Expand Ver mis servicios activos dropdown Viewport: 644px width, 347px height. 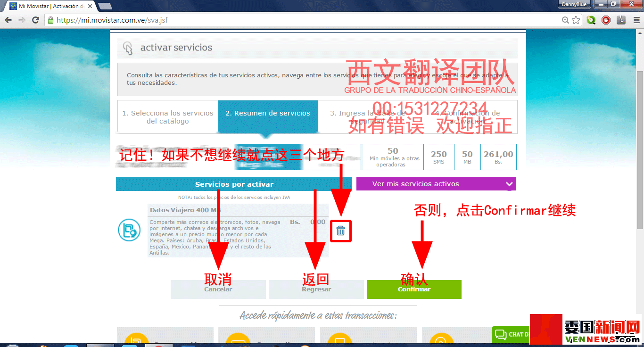[x=436, y=184]
